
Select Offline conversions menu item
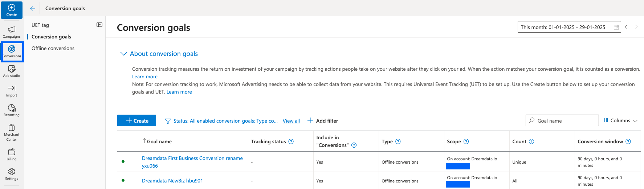tap(53, 48)
